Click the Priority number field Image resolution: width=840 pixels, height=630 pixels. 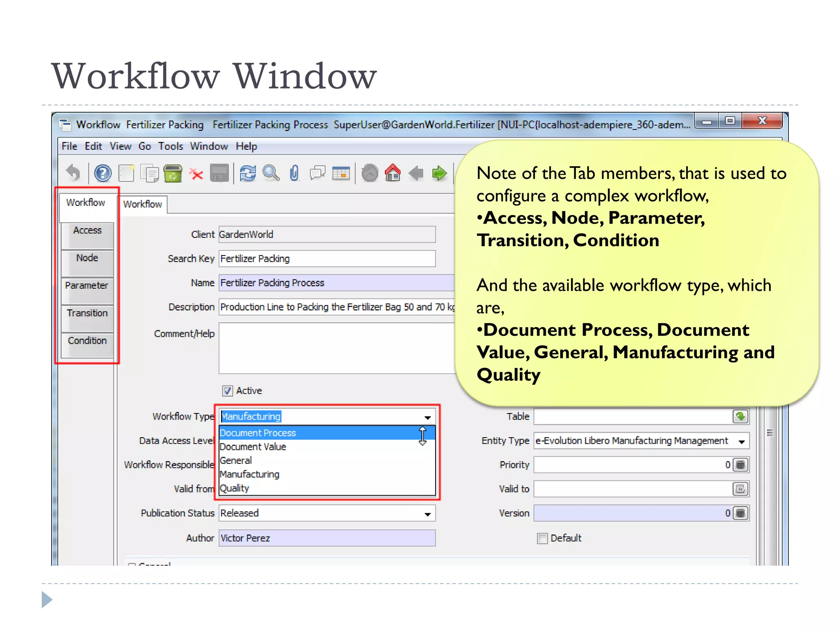(x=633, y=465)
